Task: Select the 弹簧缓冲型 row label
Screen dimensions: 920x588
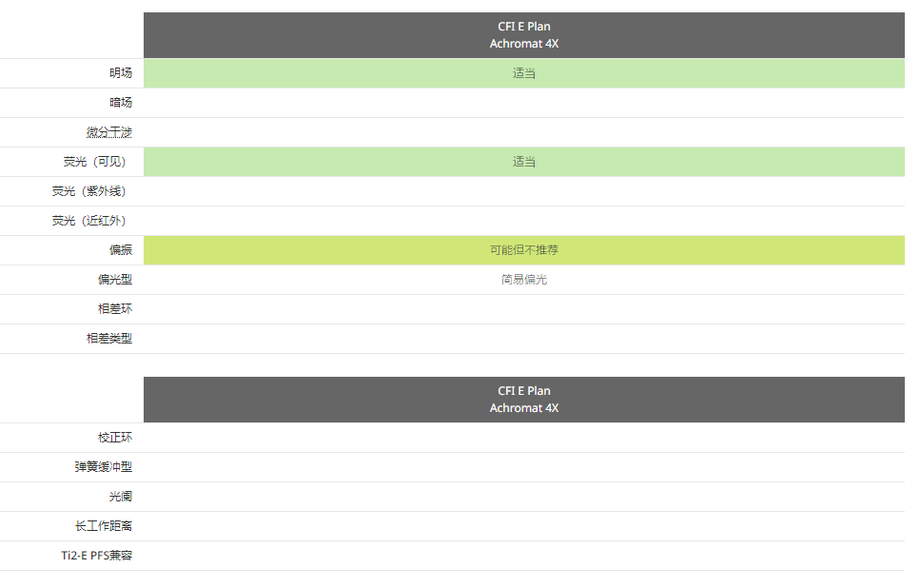Action: pyautogui.click(x=103, y=467)
